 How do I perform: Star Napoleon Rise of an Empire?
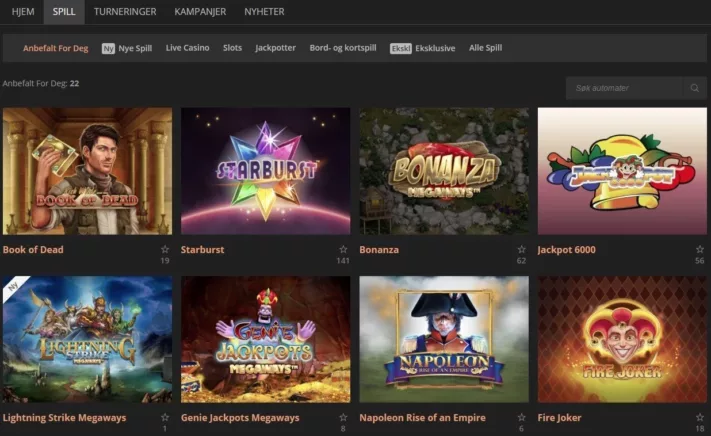[x=521, y=417]
